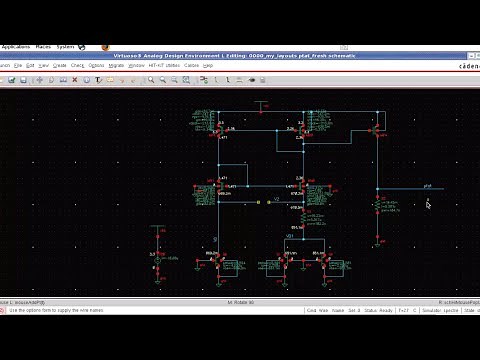Click the Zoom to Fit icon
The width and height of the screenshot is (480, 360).
174,80
